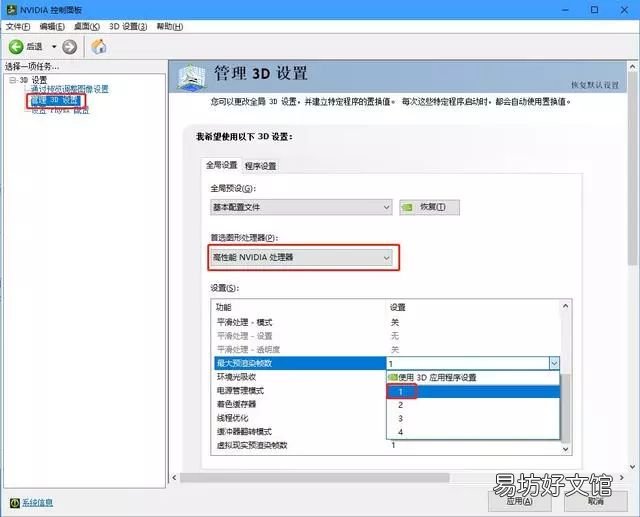Maximize the NVIDIA Control Panel window
This screenshot has height=517, width=640.
595,10
